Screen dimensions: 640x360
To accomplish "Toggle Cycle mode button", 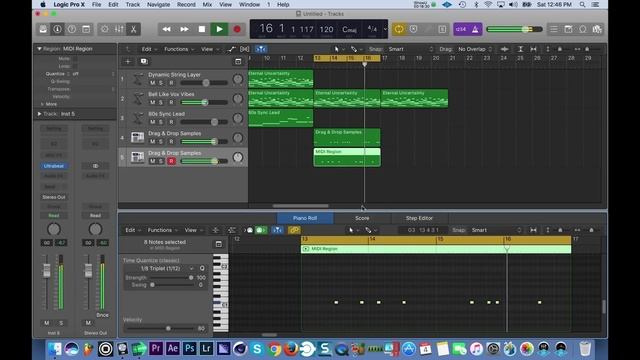I will [399, 29].
